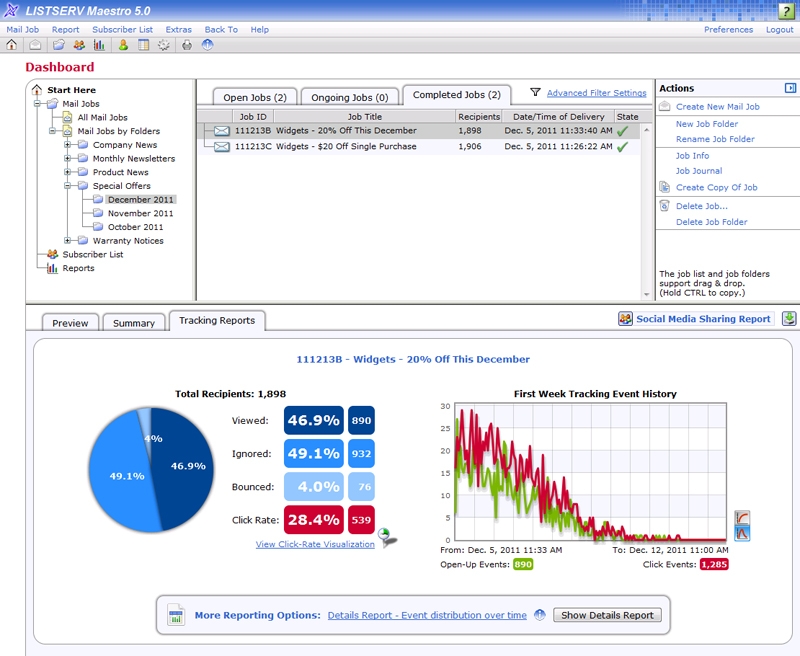
Task: Switch to the Summary tab
Action: point(134,323)
